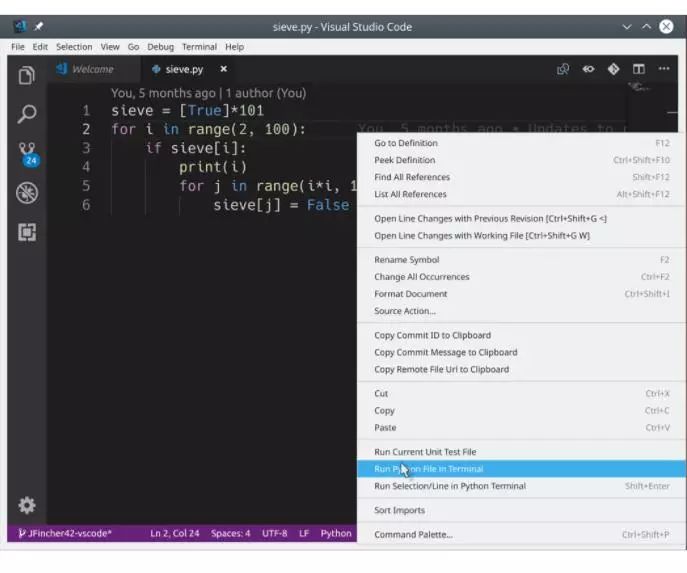Open the Go menu

(133, 47)
